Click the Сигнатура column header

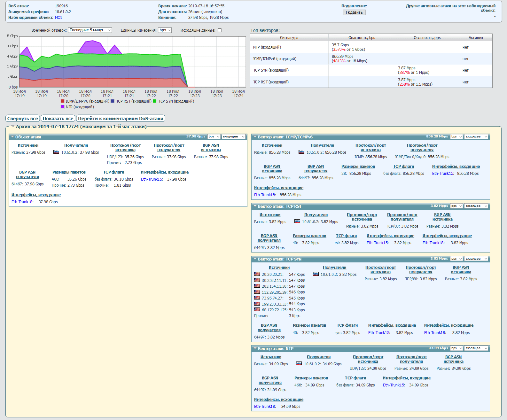(x=289, y=38)
